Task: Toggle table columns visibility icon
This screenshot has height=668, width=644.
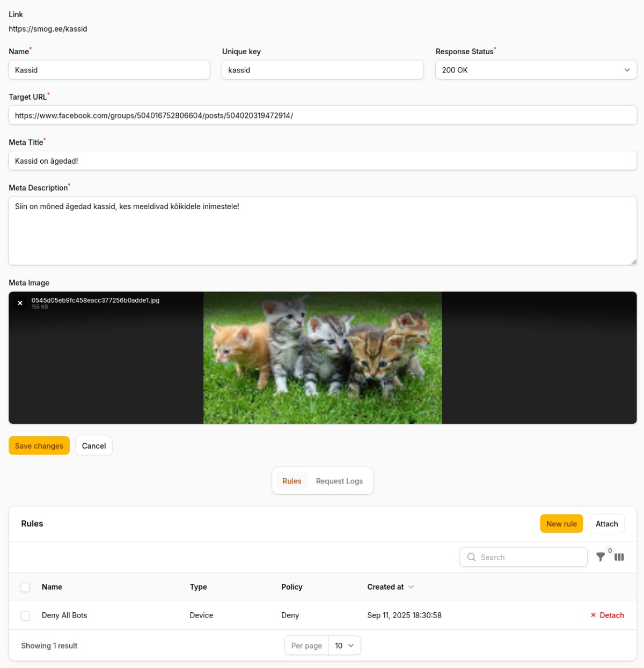Action: (619, 557)
